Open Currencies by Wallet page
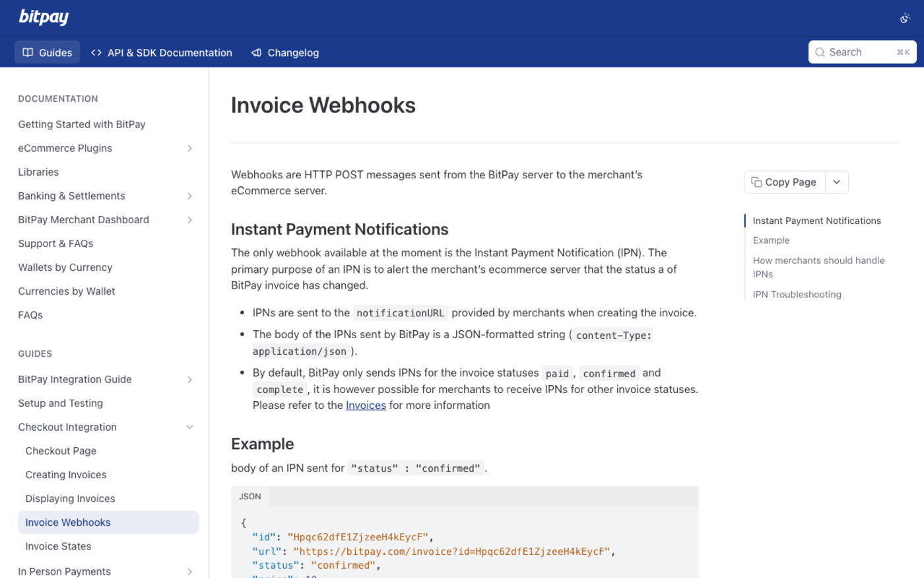The height and width of the screenshot is (578, 924). [67, 291]
